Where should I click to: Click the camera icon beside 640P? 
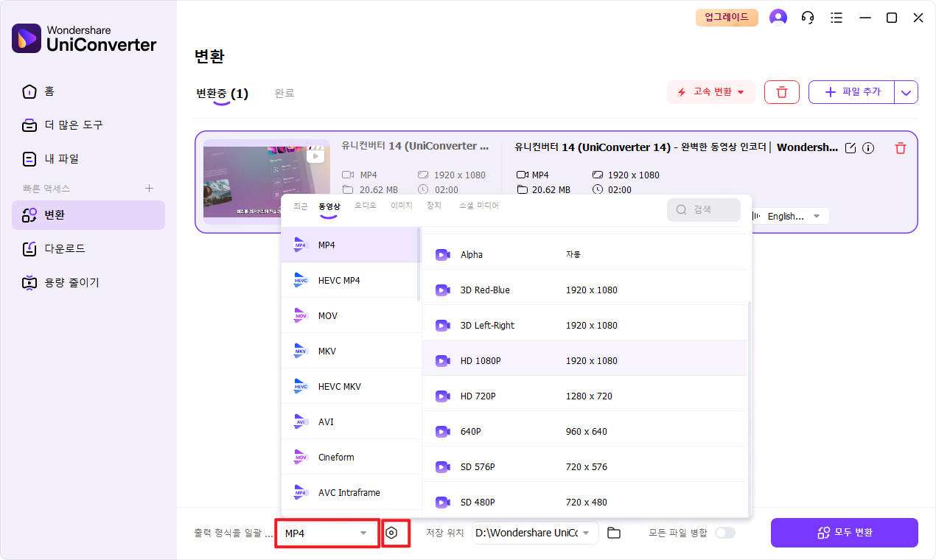pos(442,432)
